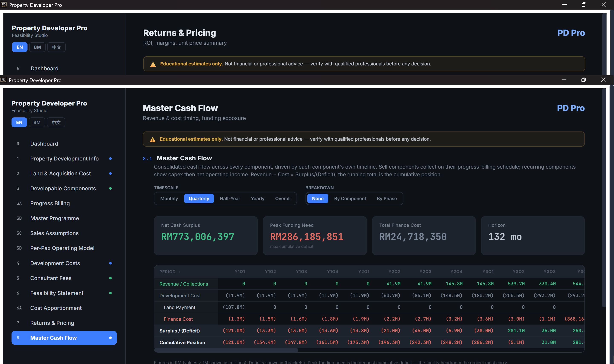Go to Land & Acquisition Cost
Screen dimensions: 614x364
[64, 173]
